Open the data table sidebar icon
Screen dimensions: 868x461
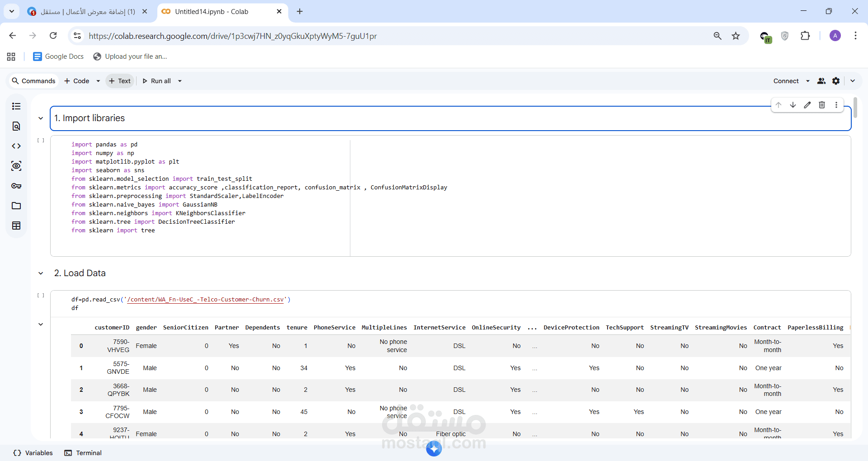click(16, 226)
